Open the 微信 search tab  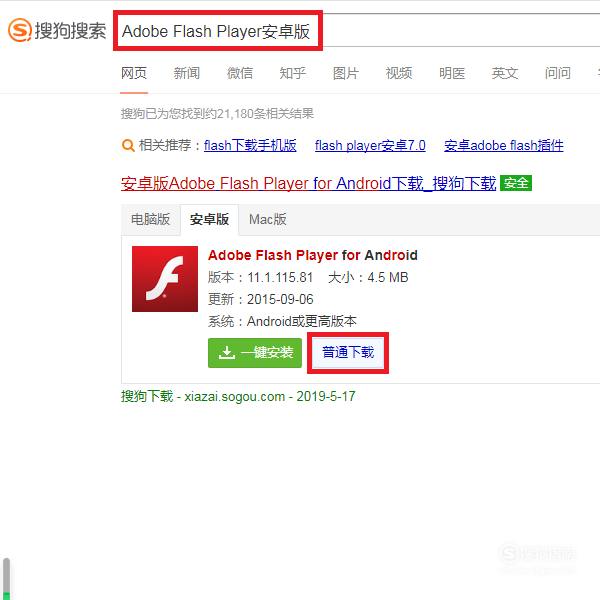pyautogui.click(x=240, y=73)
